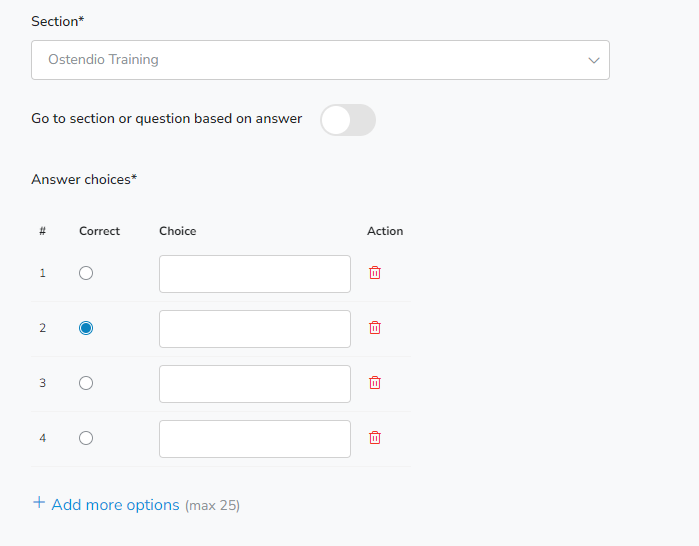Set choice 4 as correct answer

click(86, 438)
